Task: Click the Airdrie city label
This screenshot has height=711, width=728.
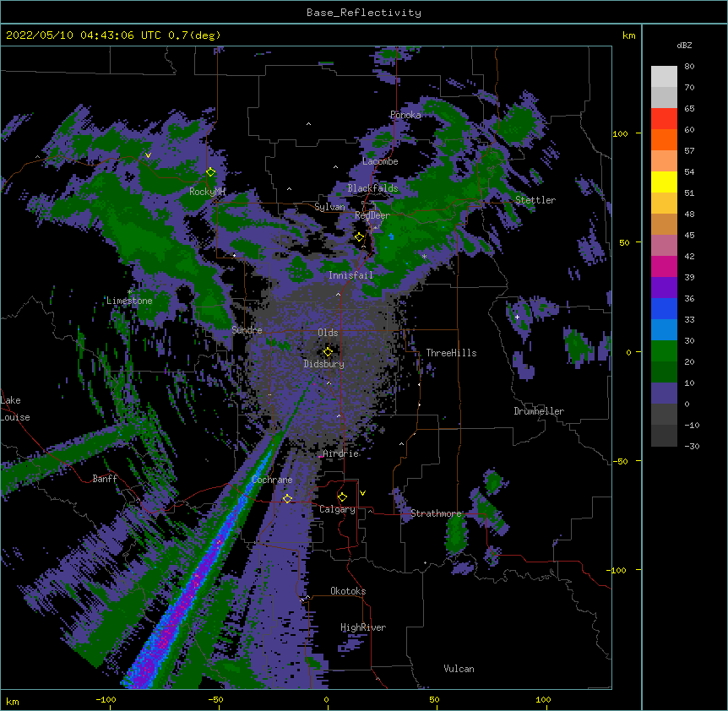Action: point(341,453)
